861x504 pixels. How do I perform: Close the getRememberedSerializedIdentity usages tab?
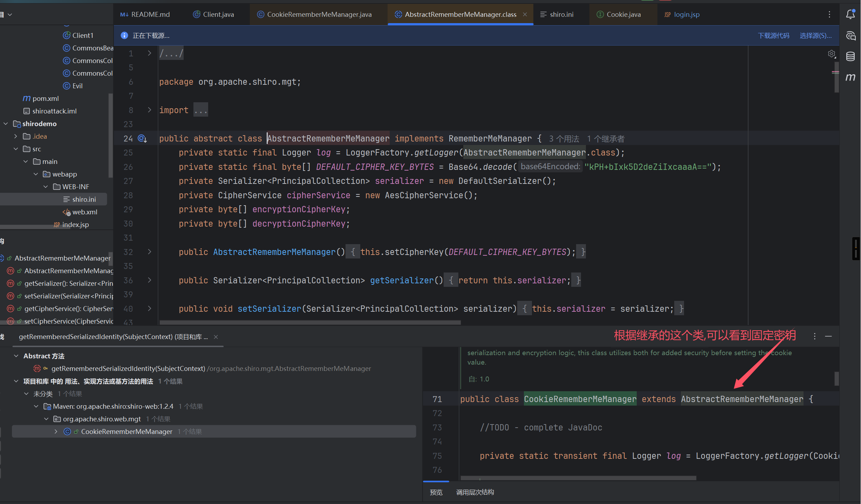coord(216,337)
